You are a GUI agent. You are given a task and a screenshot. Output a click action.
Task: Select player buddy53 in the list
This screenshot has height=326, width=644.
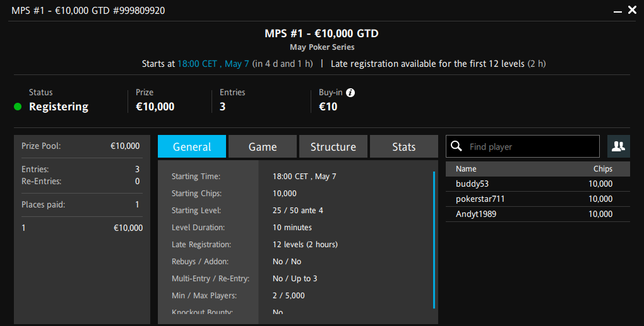[x=538, y=183]
